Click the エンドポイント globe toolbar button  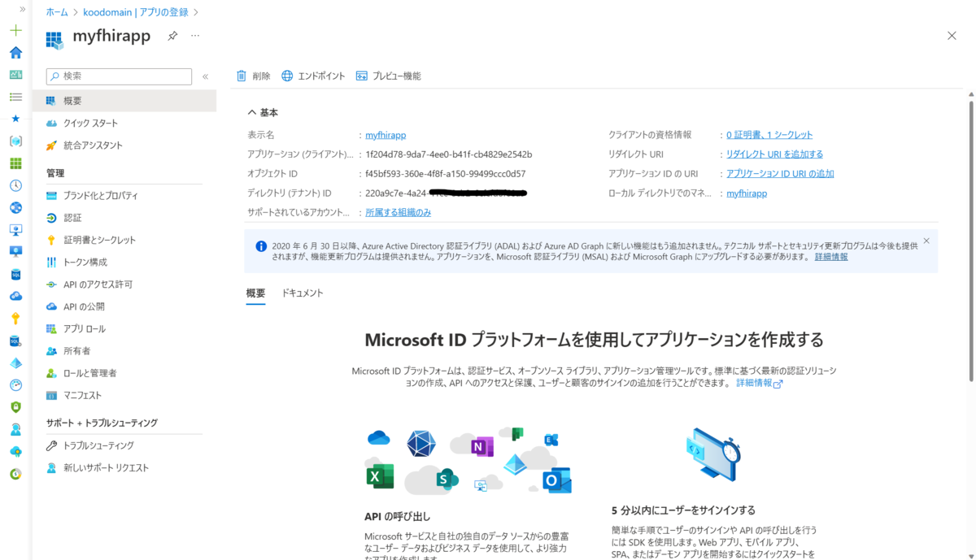tap(313, 76)
